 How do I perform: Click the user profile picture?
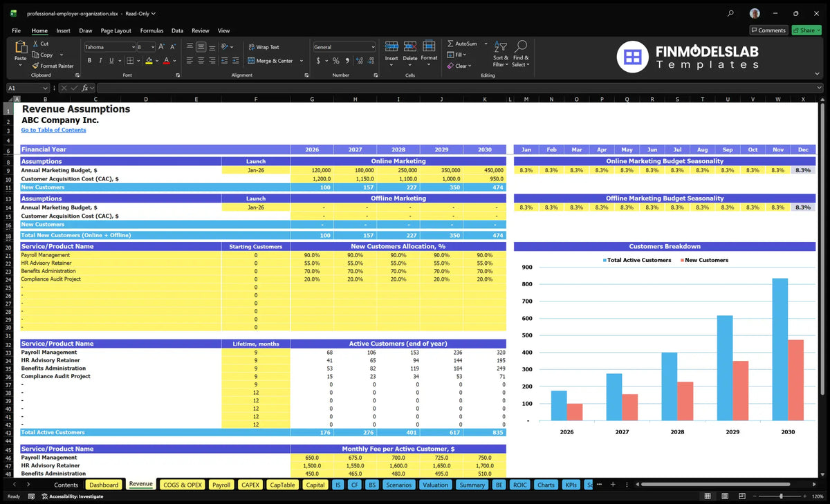pyautogui.click(x=755, y=13)
